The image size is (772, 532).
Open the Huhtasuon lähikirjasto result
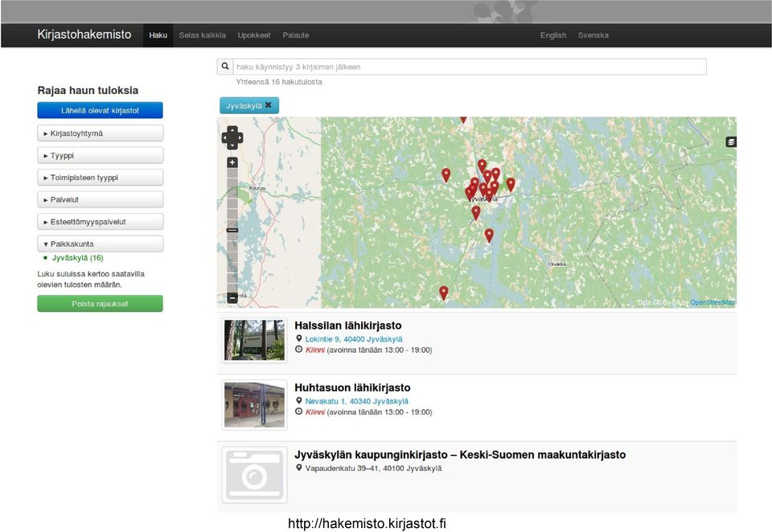[x=352, y=387]
